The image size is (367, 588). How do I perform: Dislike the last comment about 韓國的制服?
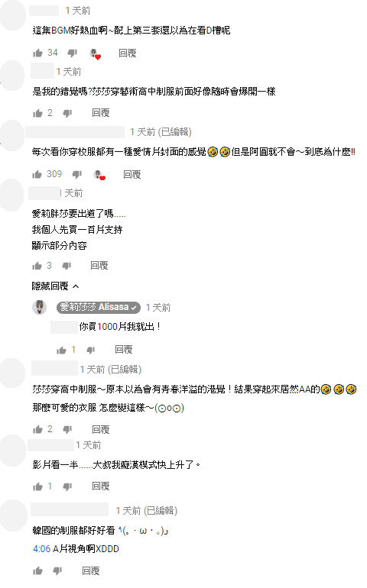[57, 571]
